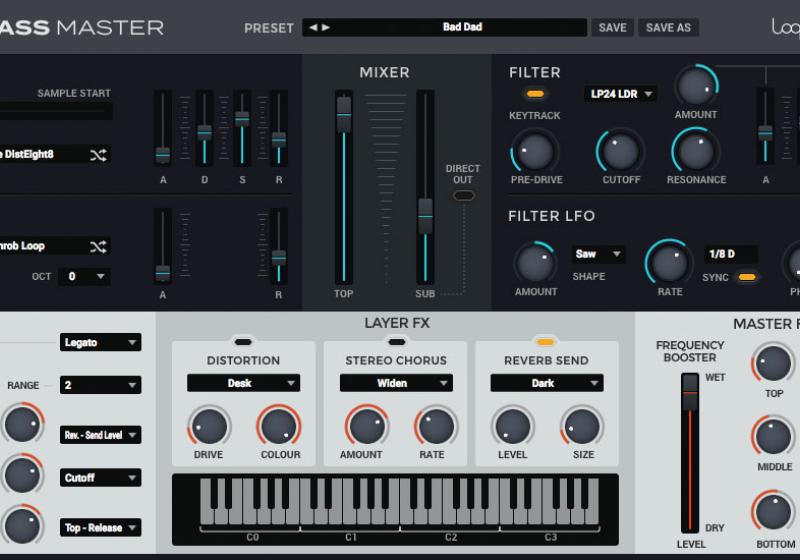Click the Filter envelope AMOUNT knob
This screenshot has height=560, width=800.
(696, 87)
